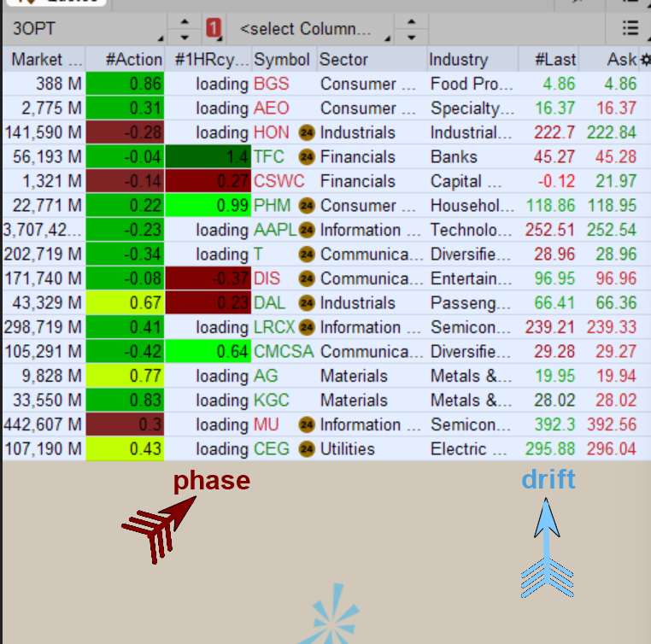Sort by the Market Cap column header
Image resolution: width=651 pixels, height=644 pixels.
pyautogui.click(x=46, y=60)
